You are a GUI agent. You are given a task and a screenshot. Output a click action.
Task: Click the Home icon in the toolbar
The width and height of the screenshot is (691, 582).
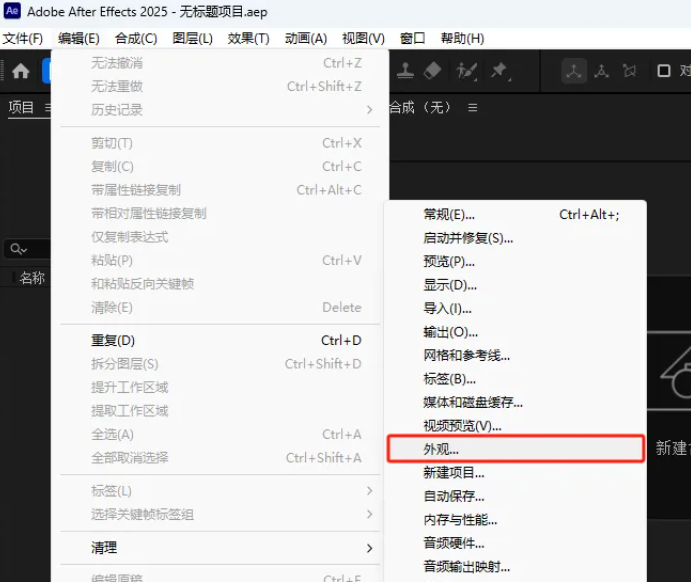coord(20,71)
